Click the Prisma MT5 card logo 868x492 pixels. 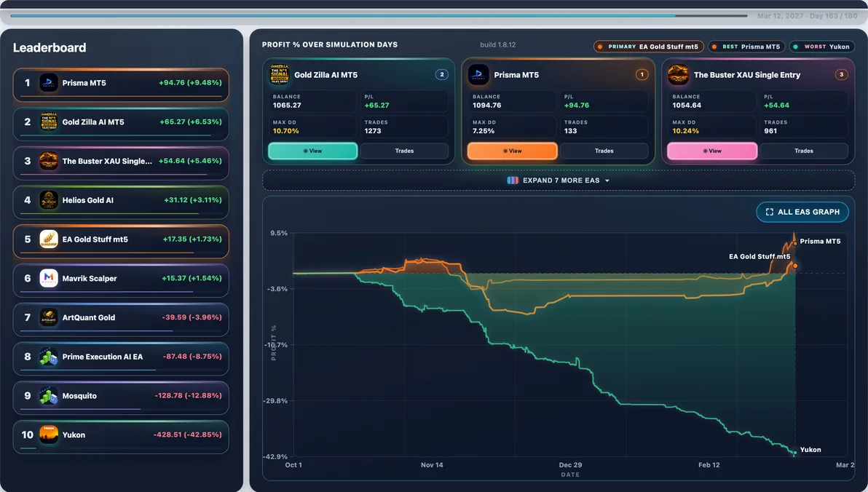[479, 75]
